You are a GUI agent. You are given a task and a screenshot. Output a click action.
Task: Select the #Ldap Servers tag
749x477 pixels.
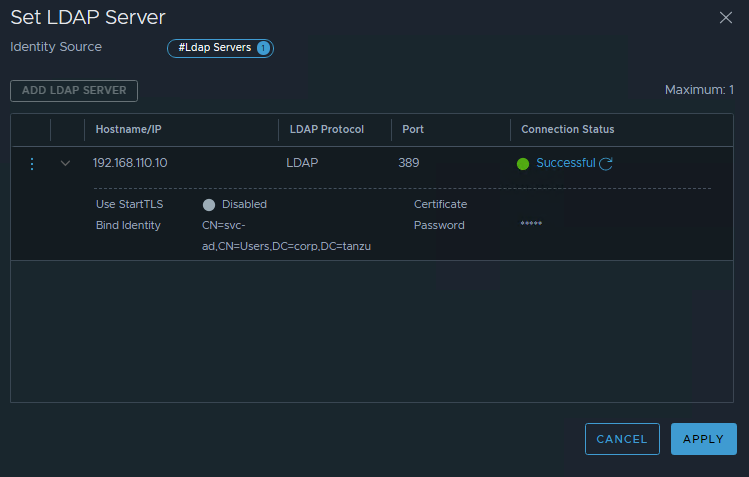(214, 47)
